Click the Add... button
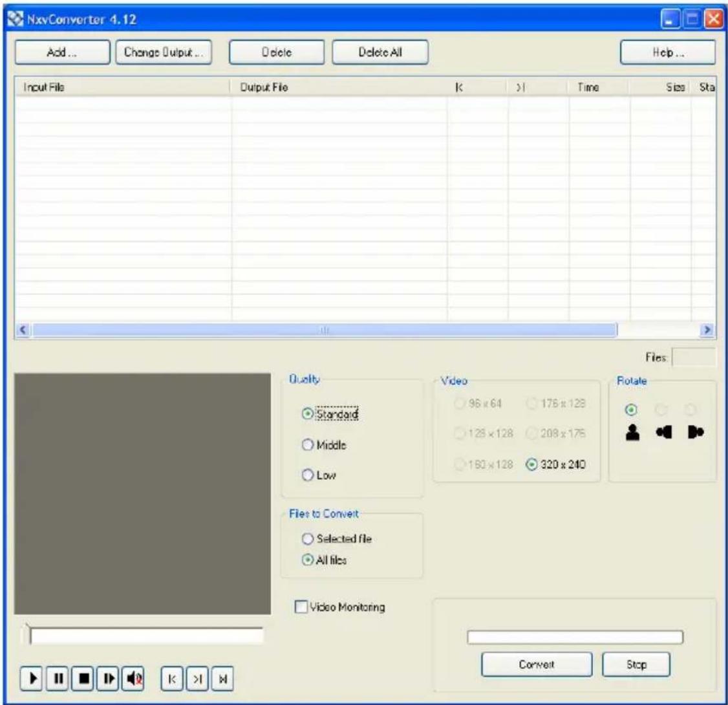 coord(62,52)
